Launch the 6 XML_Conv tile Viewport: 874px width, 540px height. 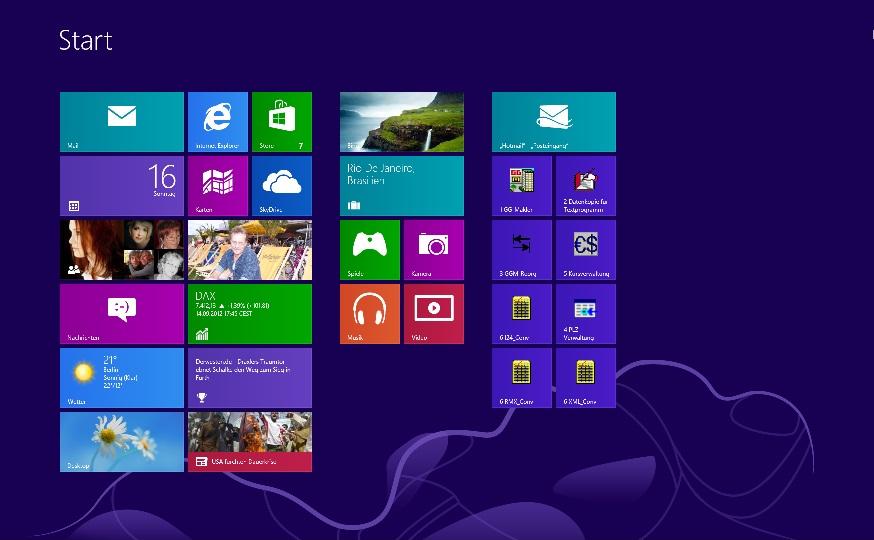pyautogui.click(x=586, y=378)
